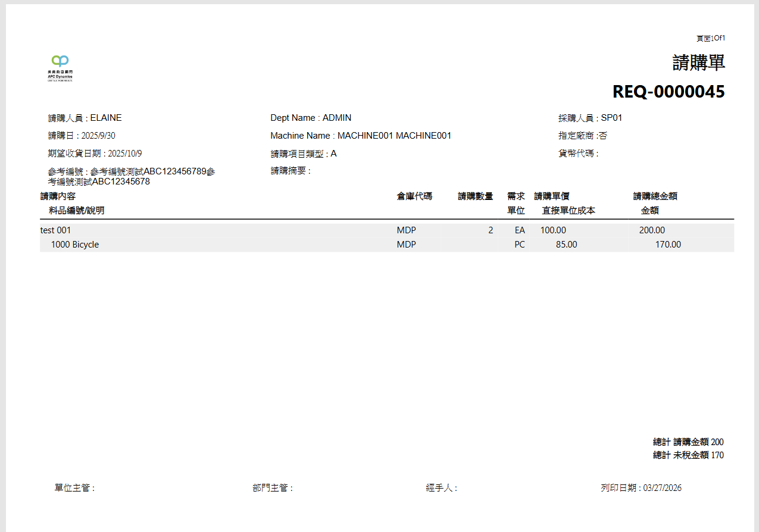
Task: Select the '請購單' report title
Action: [699, 62]
